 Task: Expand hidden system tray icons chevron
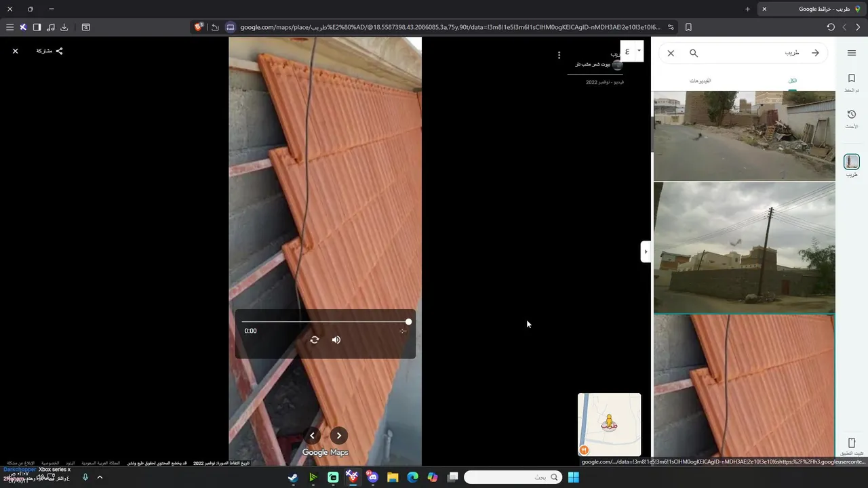(x=100, y=477)
